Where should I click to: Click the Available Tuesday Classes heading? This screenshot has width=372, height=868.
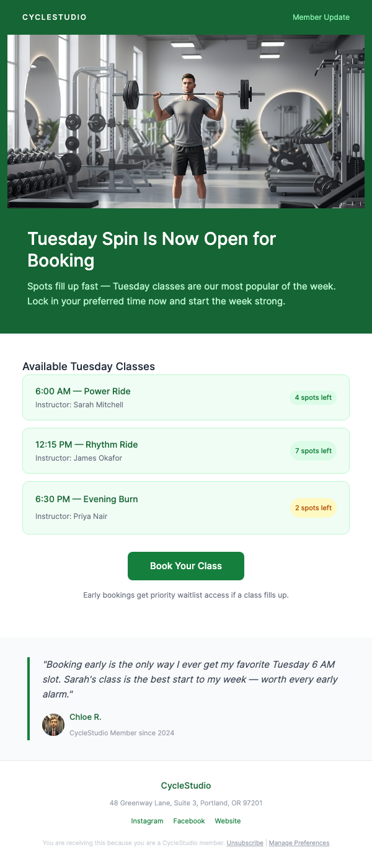[89, 366]
